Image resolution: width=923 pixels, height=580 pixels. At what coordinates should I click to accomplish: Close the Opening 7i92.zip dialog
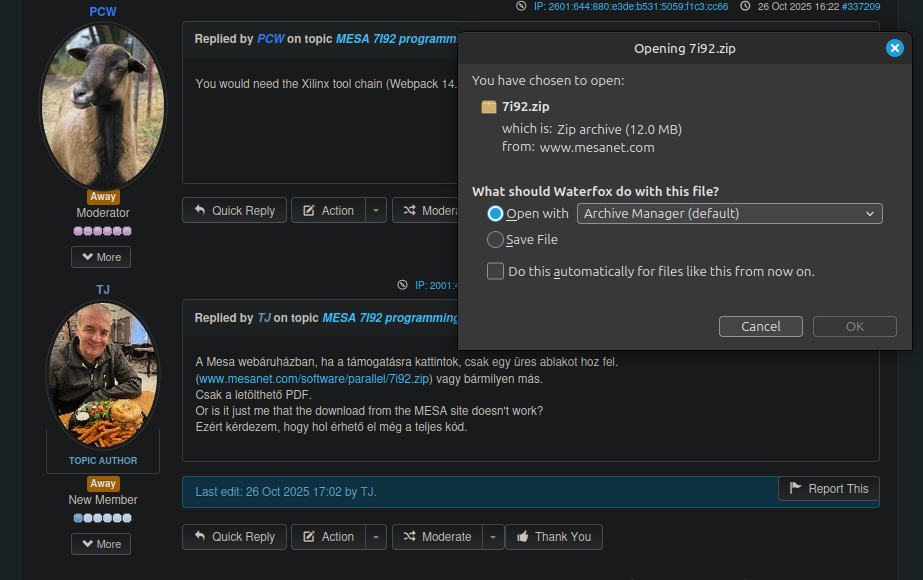pos(894,48)
